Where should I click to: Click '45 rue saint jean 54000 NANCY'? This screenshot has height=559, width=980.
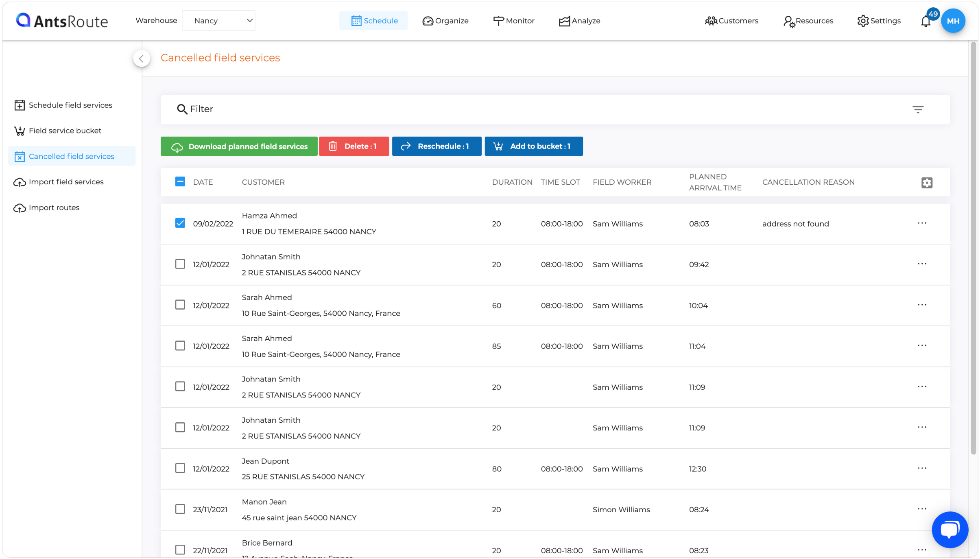(x=299, y=518)
